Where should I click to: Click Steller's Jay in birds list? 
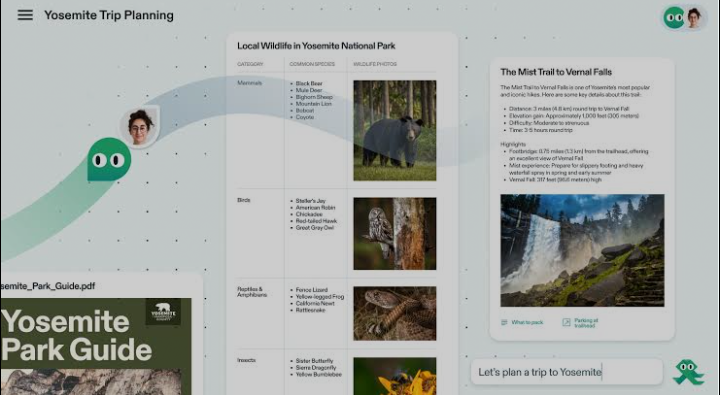pyautogui.click(x=311, y=201)
